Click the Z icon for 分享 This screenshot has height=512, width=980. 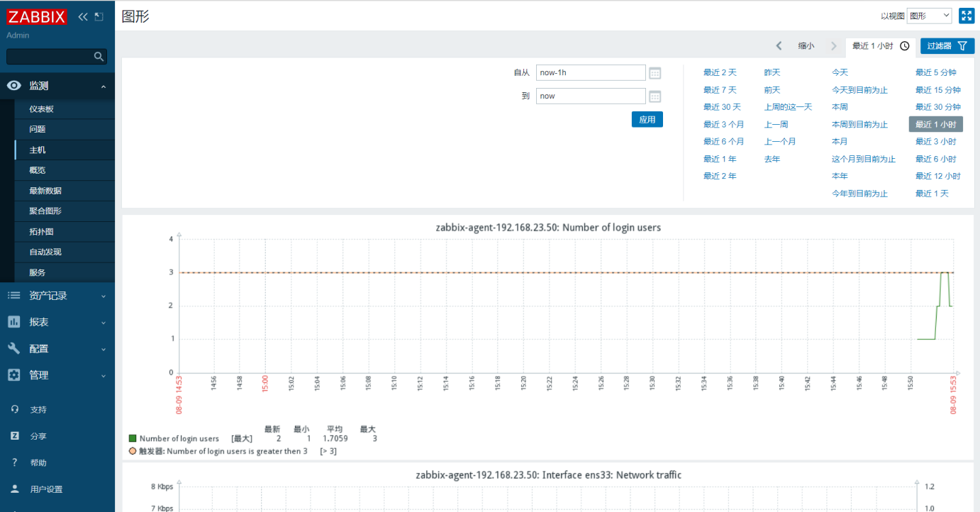click(x=15, y=436)
